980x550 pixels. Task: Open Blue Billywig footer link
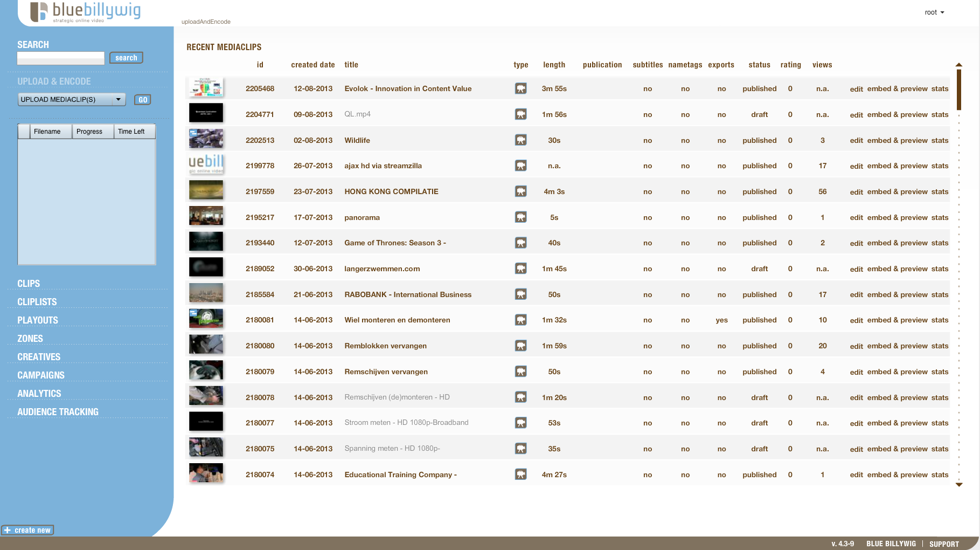pyautogui.click(x=891, y=544)
